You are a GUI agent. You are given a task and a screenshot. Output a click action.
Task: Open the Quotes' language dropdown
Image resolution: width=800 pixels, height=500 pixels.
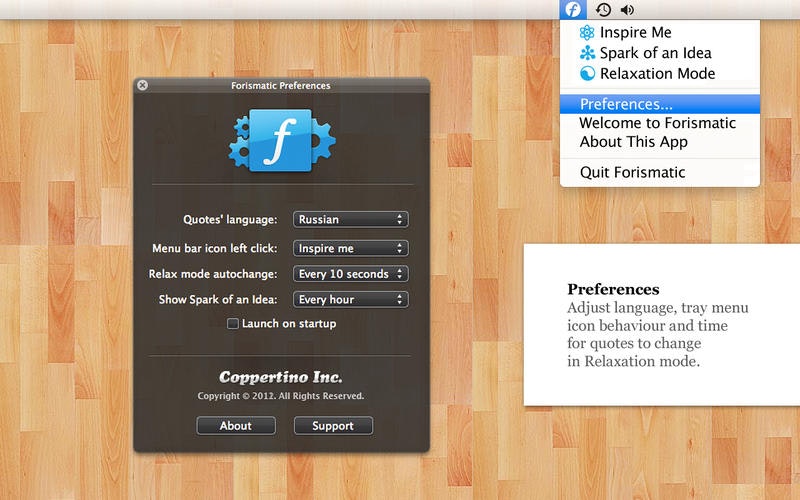click(351, 219)
